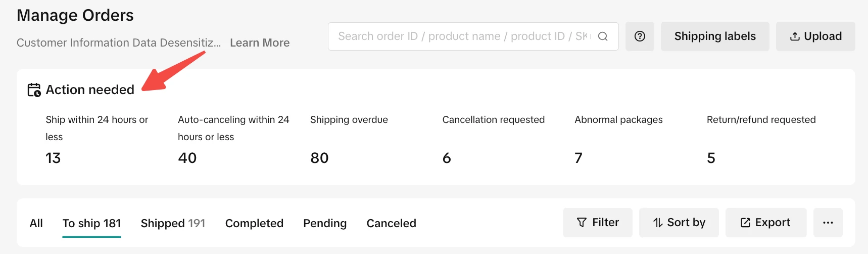This screenshot has width=868, height=254.
Task: Go to the Pending tab
Action: (324, 223)
